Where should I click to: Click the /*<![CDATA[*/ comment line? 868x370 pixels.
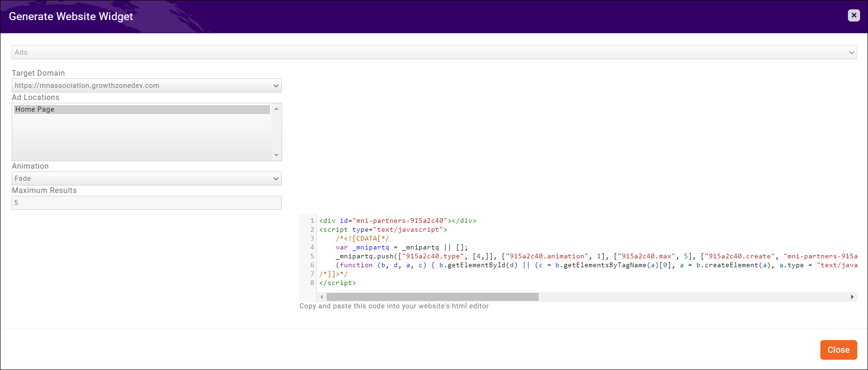tap(362, 238)
